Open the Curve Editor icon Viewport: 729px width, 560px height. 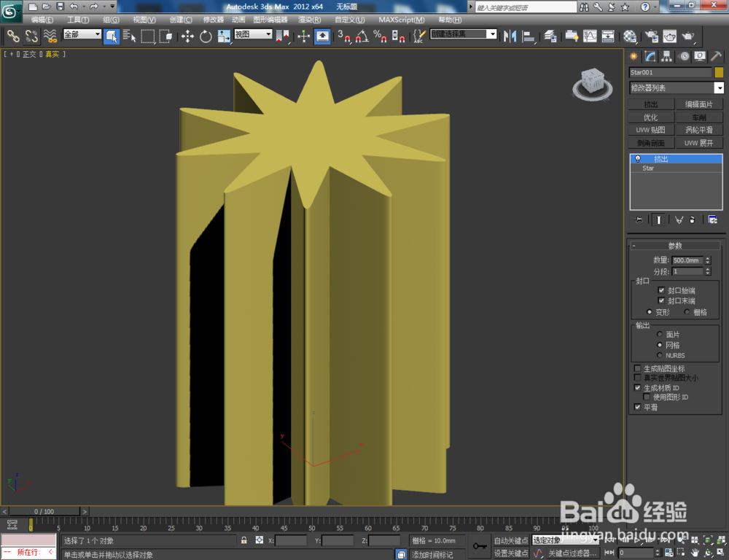coord(590,36)
